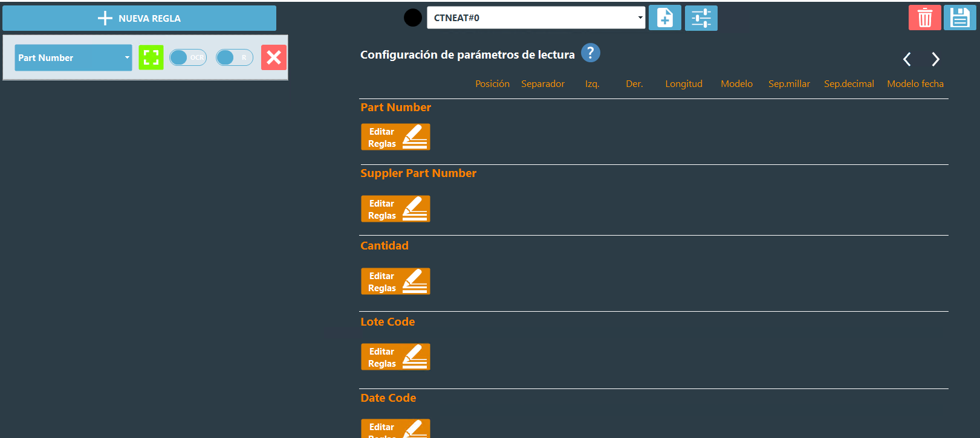Click the Modelo fecha column header

(x=915, y=84)
